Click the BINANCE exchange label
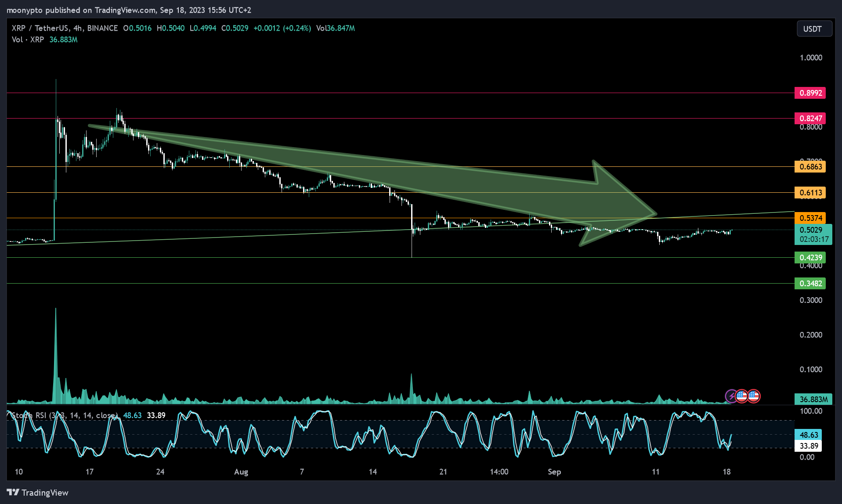 pyautogui.click(x=102, y=28)
